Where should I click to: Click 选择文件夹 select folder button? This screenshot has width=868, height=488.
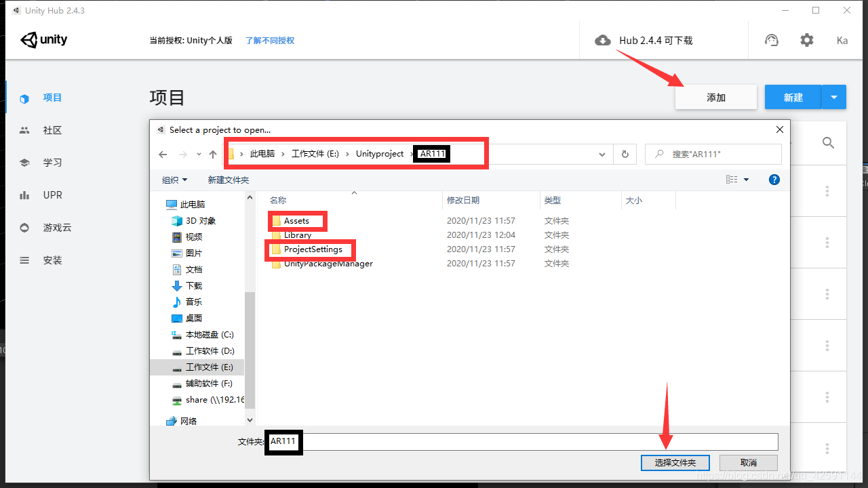point(675,462)
